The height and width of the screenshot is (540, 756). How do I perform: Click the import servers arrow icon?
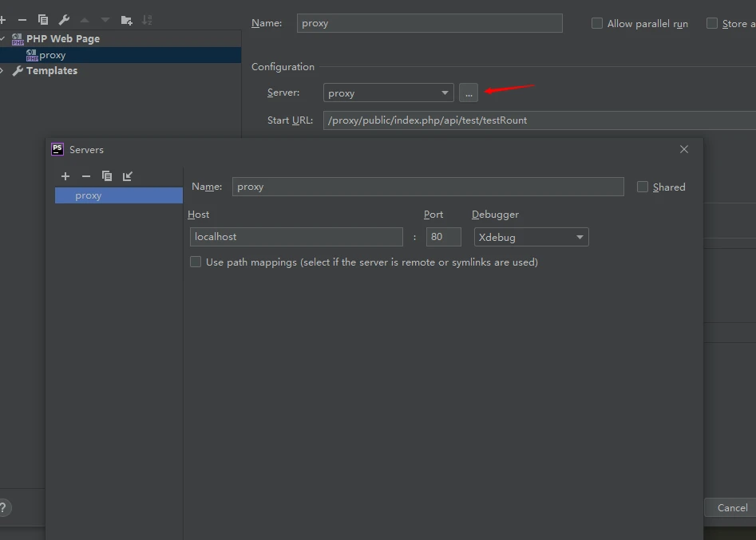(x=128, y=176)
